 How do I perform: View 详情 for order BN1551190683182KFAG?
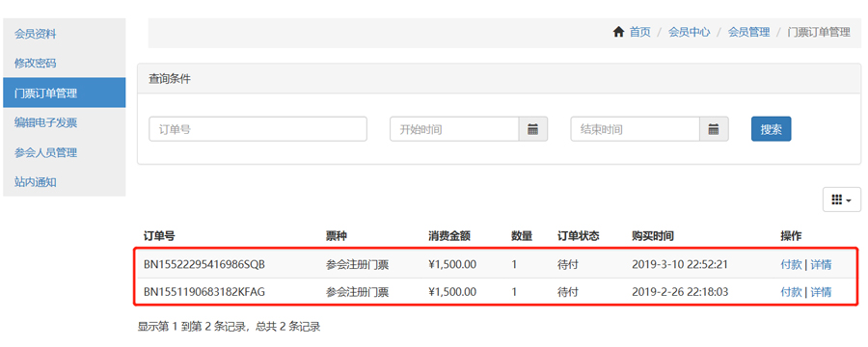pyautogui.click(x=821, y=292)
